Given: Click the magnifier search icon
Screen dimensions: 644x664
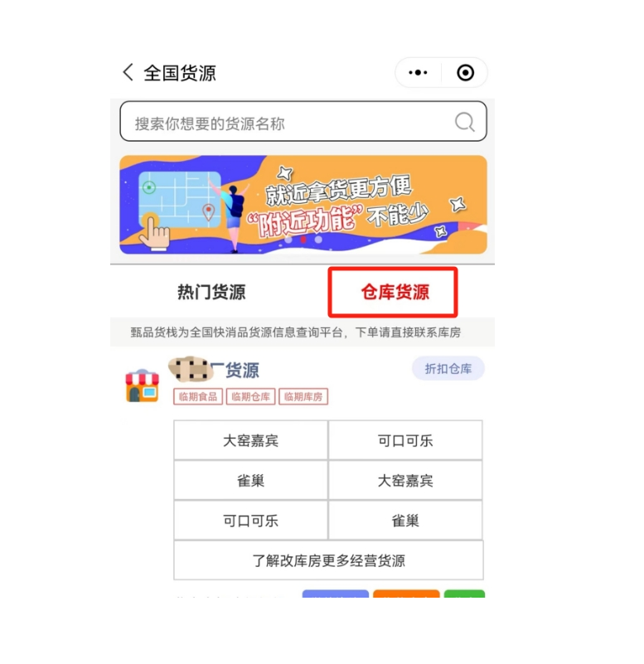Looking at the screenshot, I should coord(464,123).
